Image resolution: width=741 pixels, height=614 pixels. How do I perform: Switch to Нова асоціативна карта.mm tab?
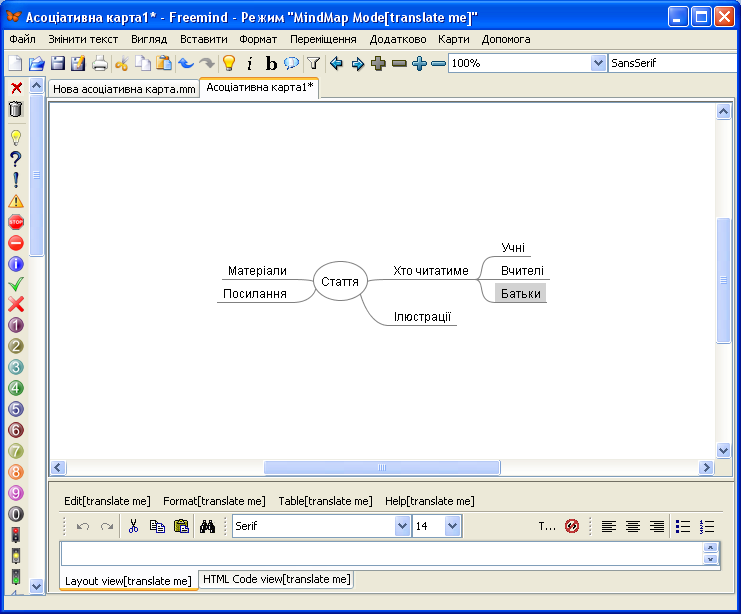[x=124, y=89]
